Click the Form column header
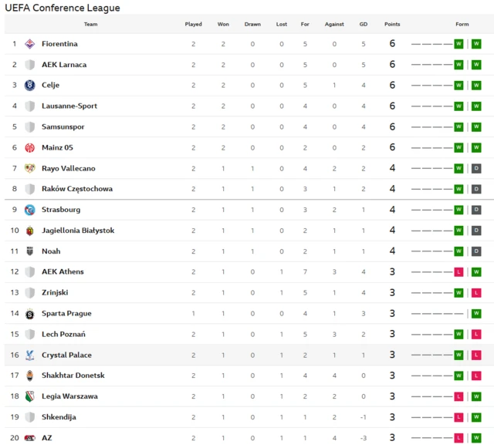 tap(462, 24)
